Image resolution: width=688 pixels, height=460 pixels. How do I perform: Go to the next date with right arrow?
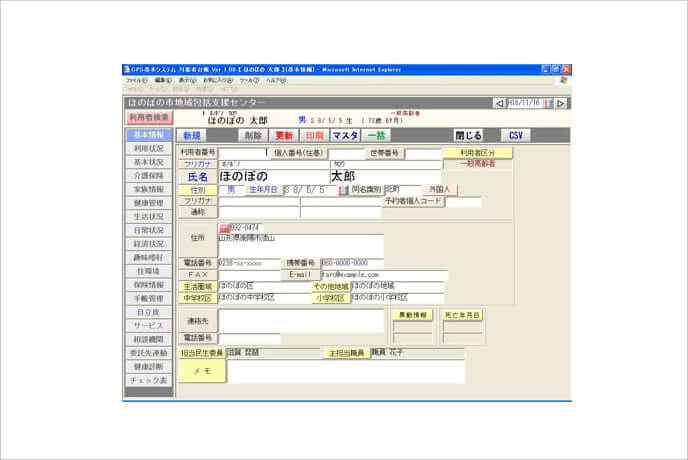pyautogui.click(x=561, y=103)
